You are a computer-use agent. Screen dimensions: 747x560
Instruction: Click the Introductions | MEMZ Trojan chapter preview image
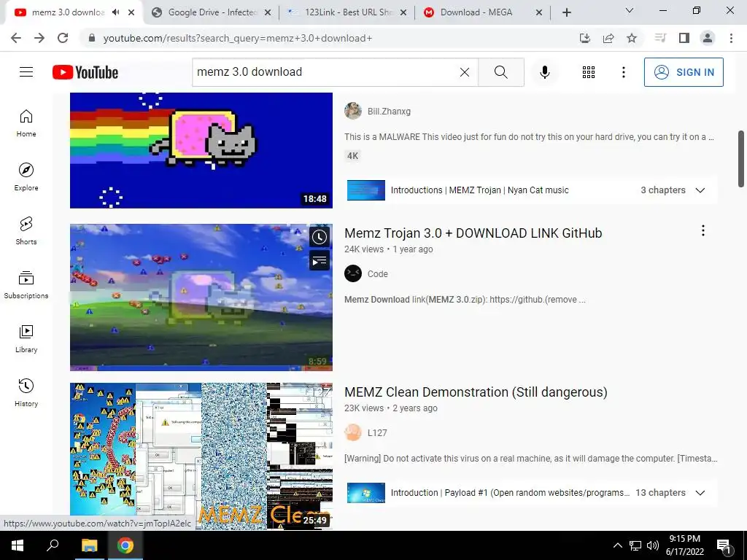point(366,190)
